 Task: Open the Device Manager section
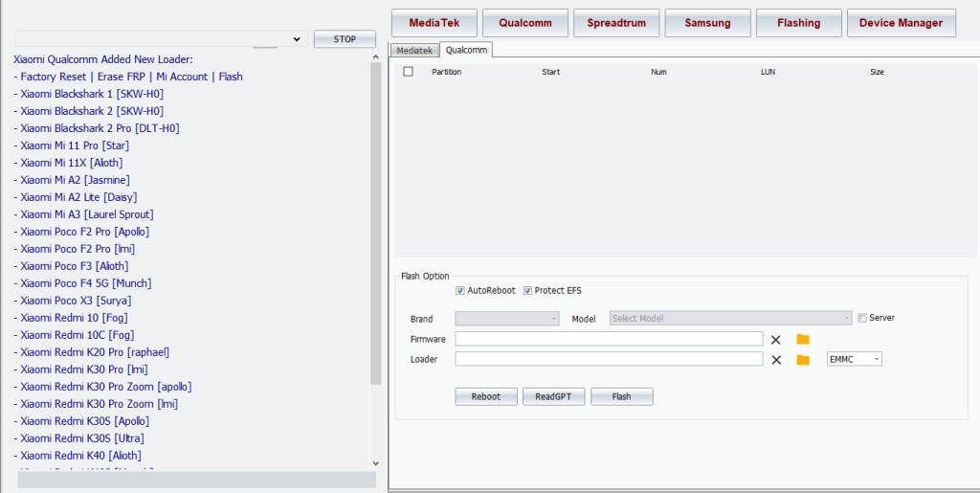point(901,23)
